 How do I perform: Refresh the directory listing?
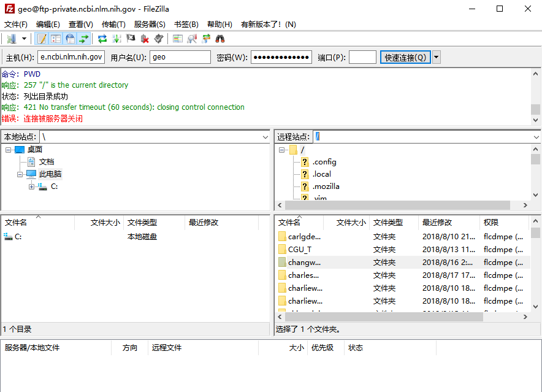pos(102,38)
